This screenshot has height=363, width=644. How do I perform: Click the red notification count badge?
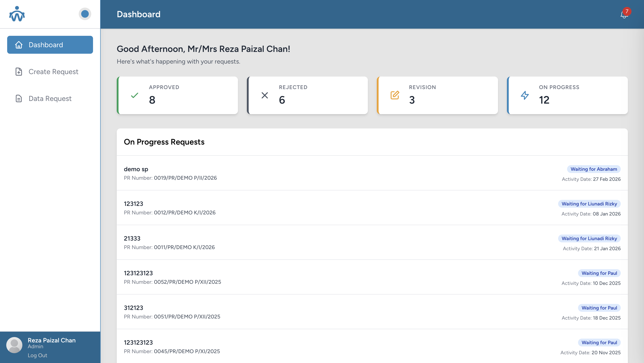tap(627, 11)
